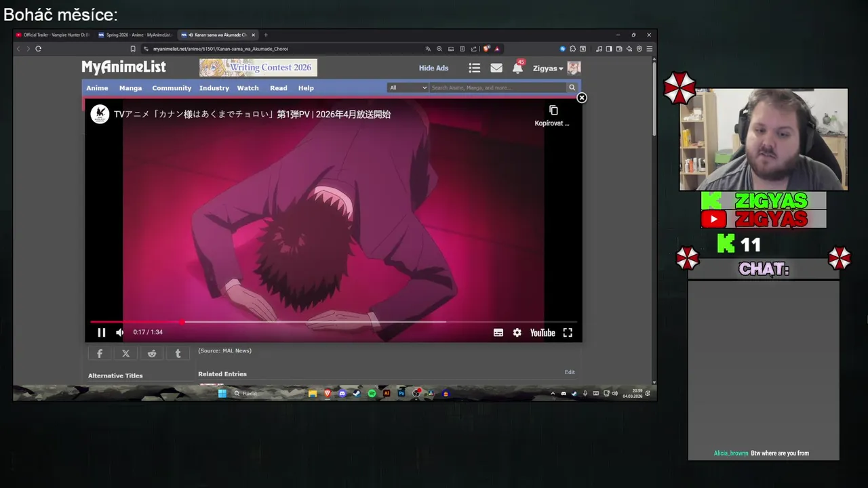Switch to Spring 2026 Anime tab
The image size is (868, 488).
pos(134,35)
